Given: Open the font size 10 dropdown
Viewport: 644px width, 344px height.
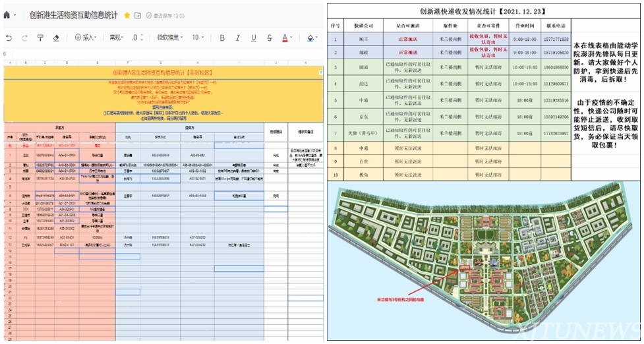Looking at the screenshot, I should pos(198,38).
